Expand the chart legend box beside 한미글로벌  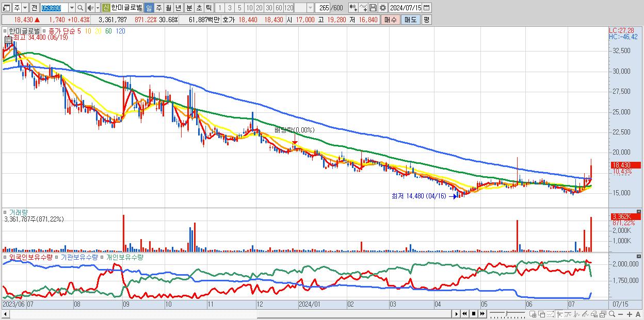coord(6,31)
